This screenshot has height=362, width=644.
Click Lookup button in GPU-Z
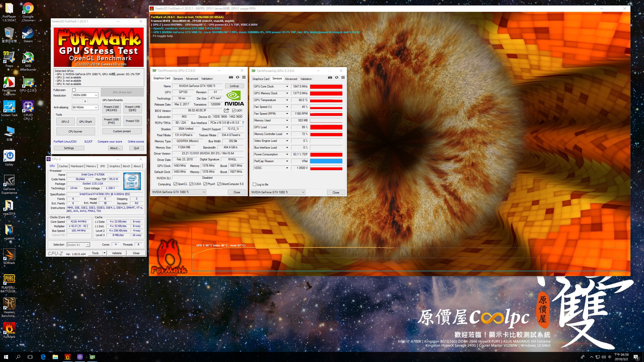234,86
